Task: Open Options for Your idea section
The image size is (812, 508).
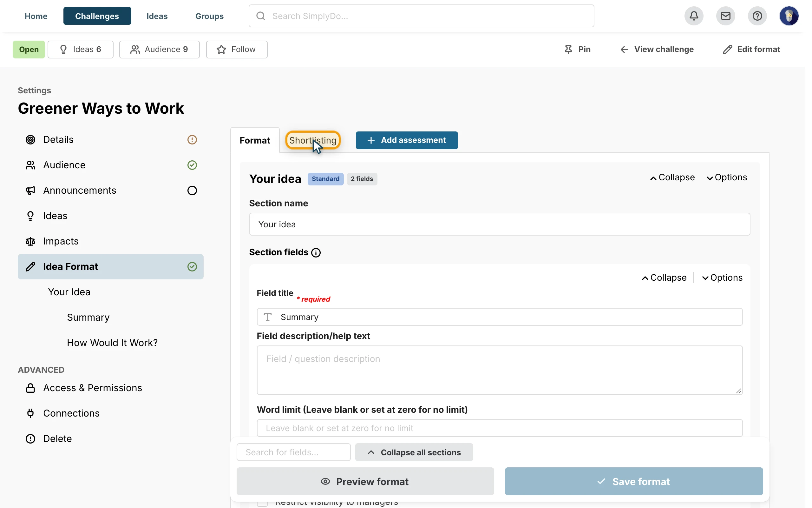Action: click(x=726, y=177)
